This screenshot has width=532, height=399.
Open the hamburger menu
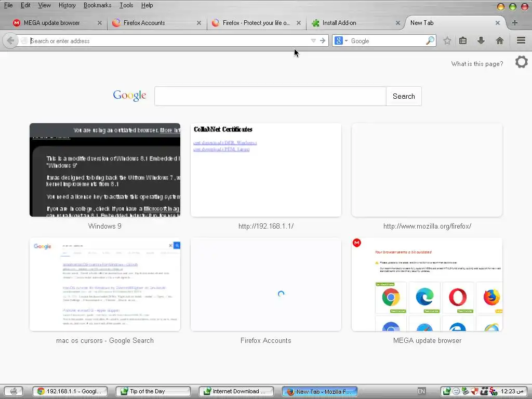521,41
